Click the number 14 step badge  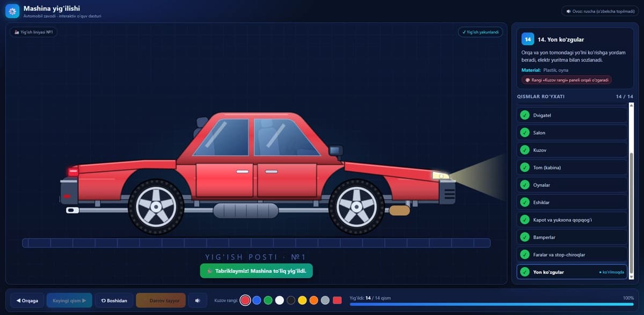pos(528,39)
